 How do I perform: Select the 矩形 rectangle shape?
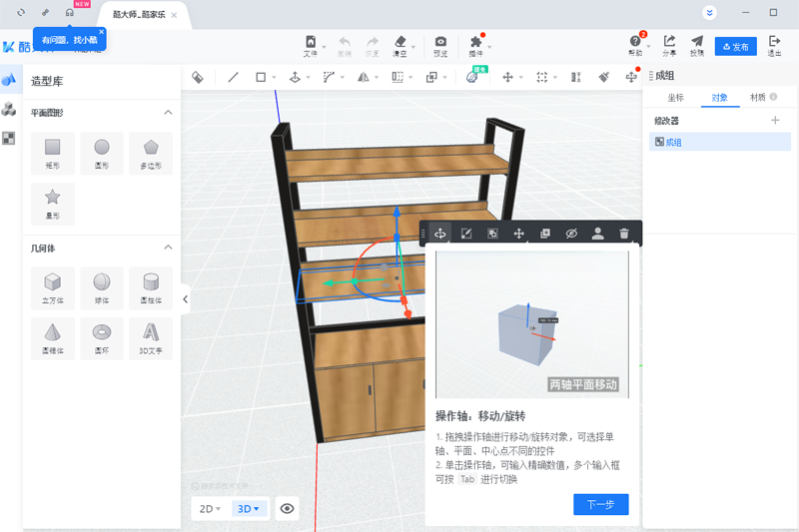coord(53,152)
